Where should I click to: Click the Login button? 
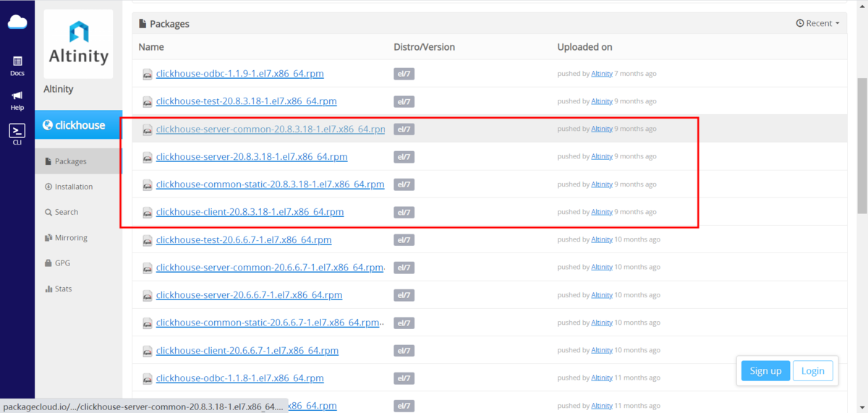point(813,371)
